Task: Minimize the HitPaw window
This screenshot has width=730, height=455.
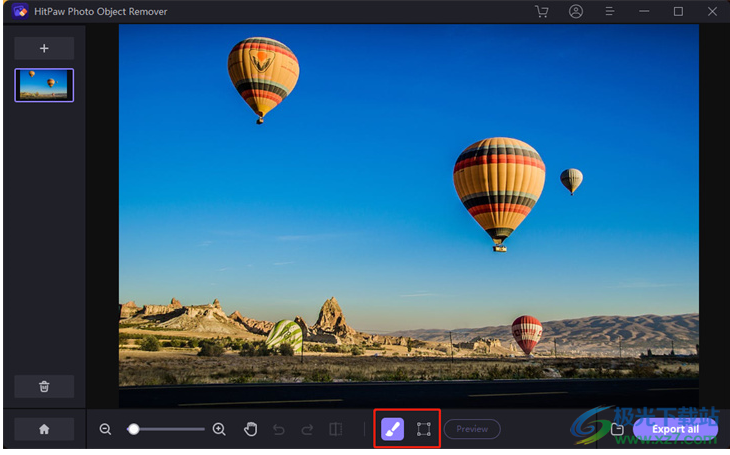Action: (x=644, y=11)
